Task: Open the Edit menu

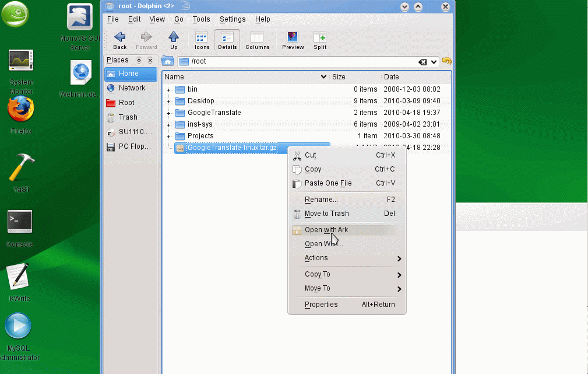Action: pos(134,19)
